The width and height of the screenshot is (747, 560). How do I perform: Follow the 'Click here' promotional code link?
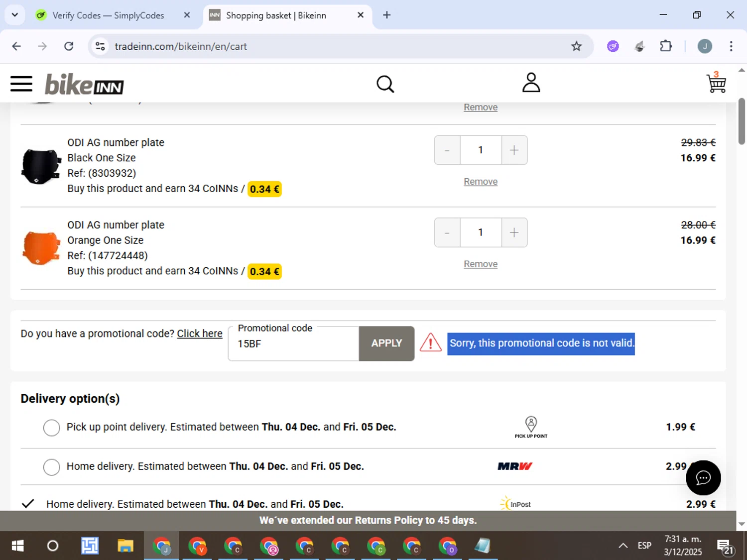[x=200, y=334]
